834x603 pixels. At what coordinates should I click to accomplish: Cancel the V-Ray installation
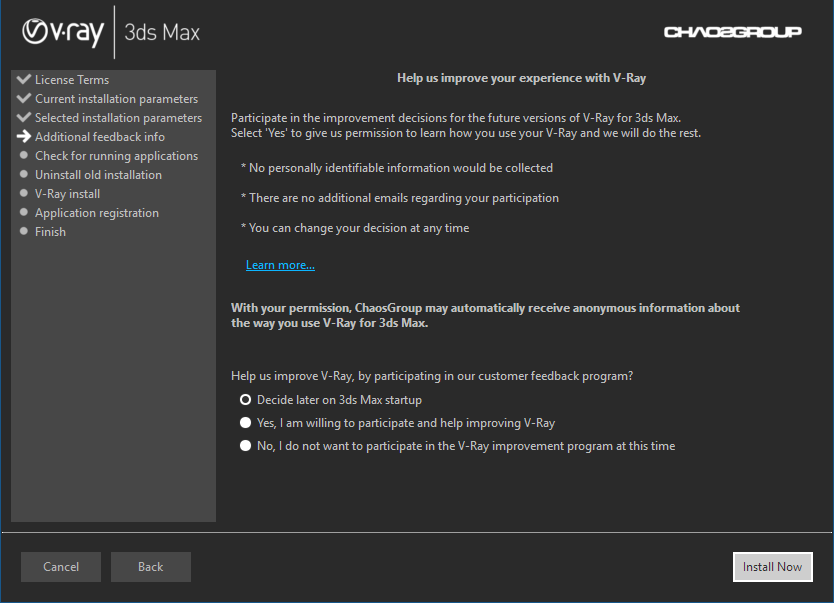click(x=60, y=567)
